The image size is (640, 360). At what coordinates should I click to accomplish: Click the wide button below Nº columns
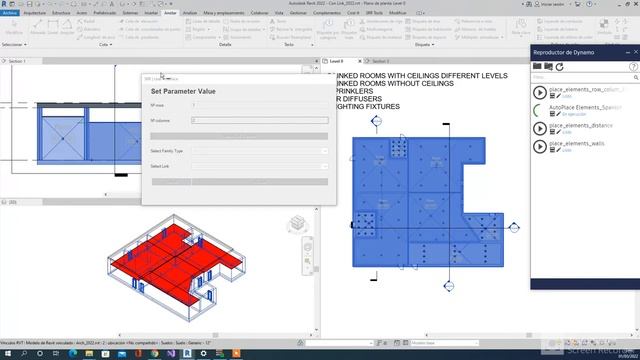[239, 136]
